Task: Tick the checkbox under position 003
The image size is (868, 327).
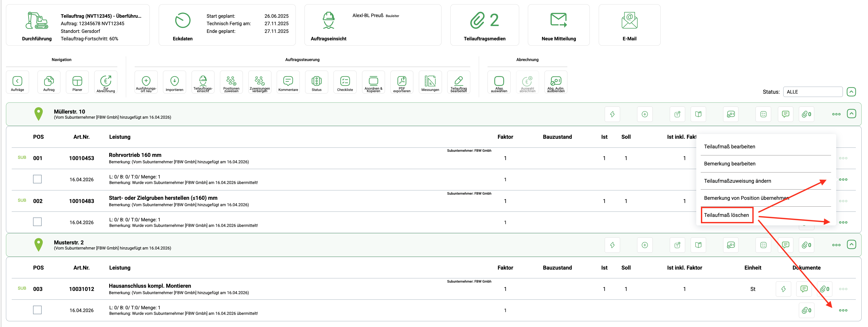Action: tap(37, 310)
